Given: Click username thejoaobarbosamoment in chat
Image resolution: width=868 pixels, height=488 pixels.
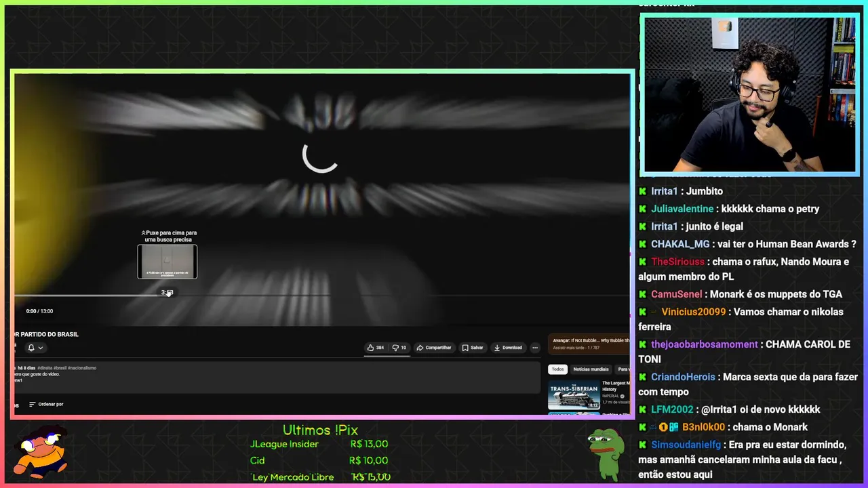Looking at the screenshot, I should (x=705, y=344).
